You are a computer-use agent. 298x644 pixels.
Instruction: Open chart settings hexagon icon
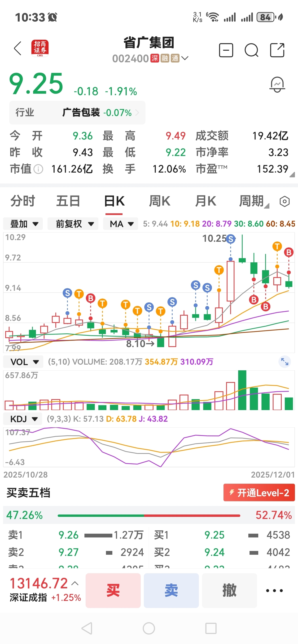285,201
